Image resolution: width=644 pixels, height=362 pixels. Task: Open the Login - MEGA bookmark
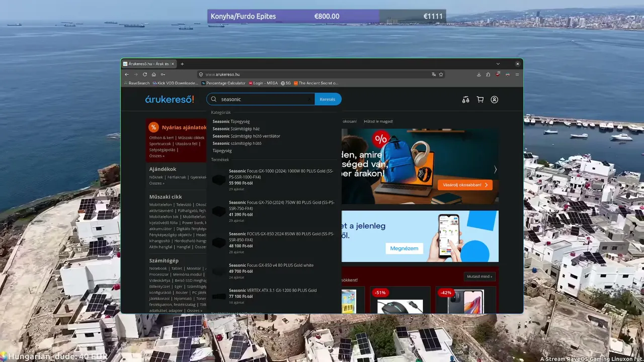click(263, 83)
